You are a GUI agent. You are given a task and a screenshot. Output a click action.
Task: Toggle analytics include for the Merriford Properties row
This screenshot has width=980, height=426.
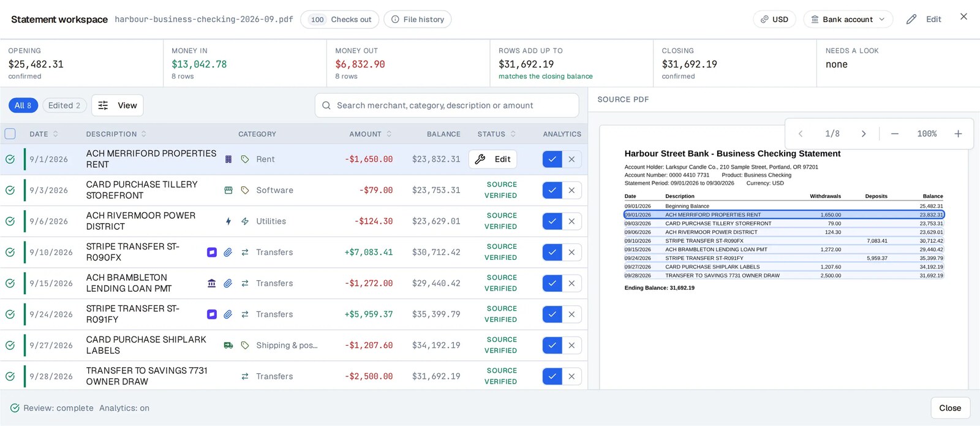(552, 159)
